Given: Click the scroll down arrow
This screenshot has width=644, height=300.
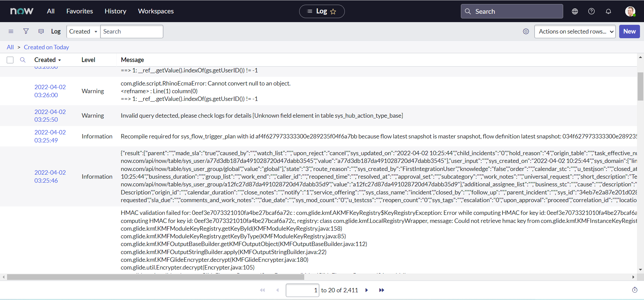Looking at the screenshot, I should click(x=640, y=269).
